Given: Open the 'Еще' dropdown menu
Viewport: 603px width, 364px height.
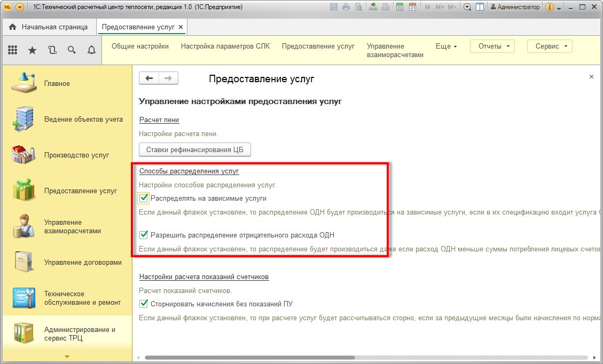Looking at the screenshot, I should (x=446, y=46).
